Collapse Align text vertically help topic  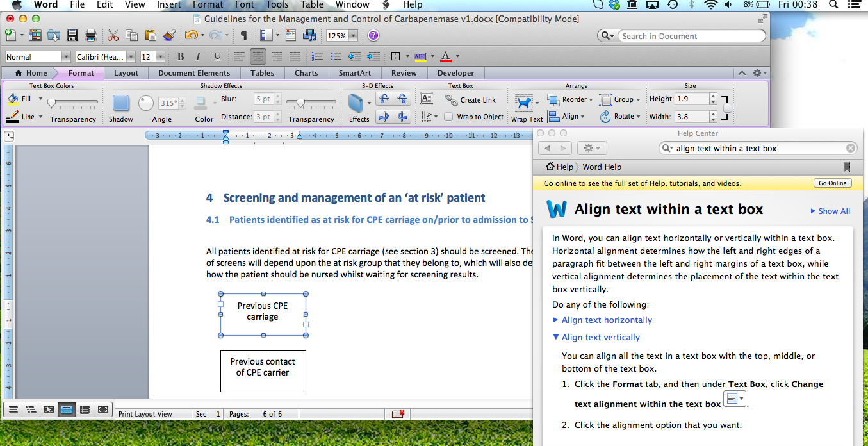[596, 337]
